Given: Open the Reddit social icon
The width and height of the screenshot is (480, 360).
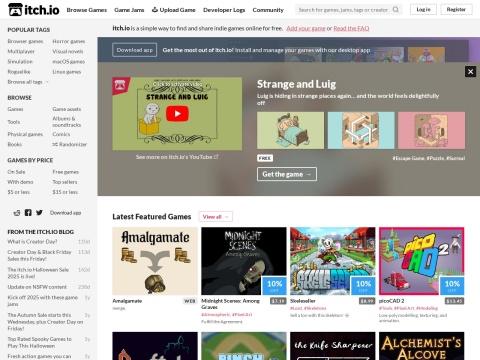Looking at the screenshot, I should point(17,213).
